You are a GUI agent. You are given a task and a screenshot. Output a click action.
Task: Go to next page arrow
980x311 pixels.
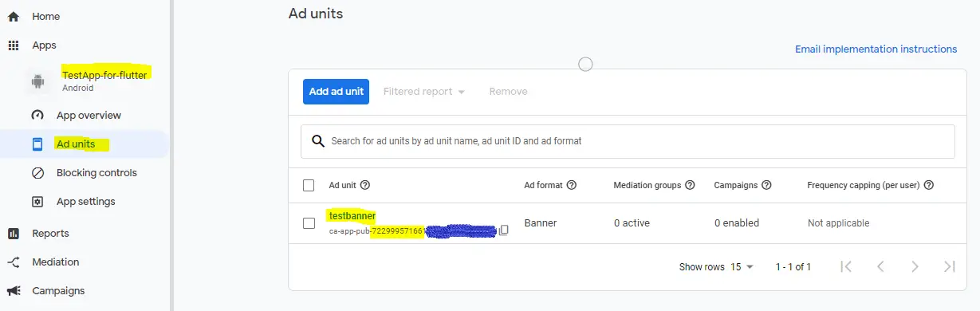point(915,266)
